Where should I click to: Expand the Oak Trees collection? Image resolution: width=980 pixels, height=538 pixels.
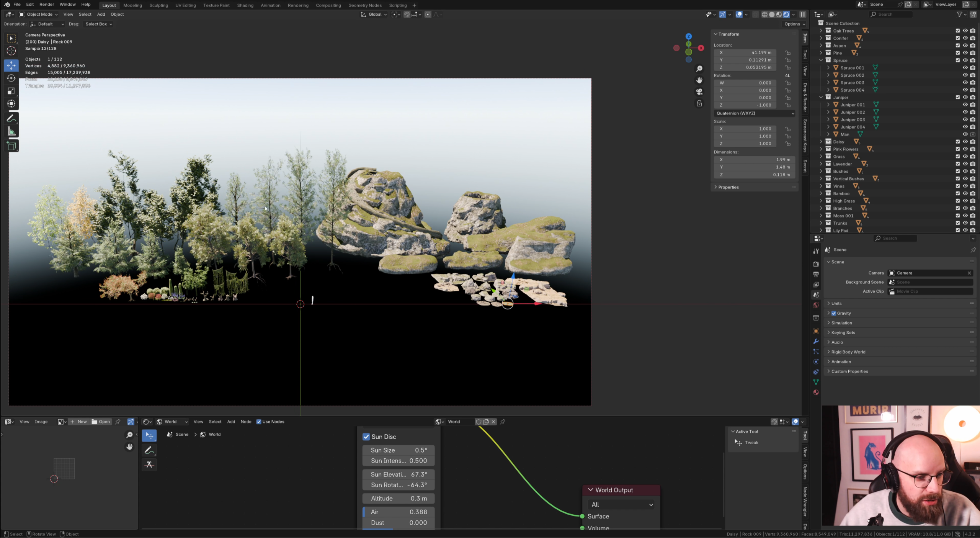point(820,31)
